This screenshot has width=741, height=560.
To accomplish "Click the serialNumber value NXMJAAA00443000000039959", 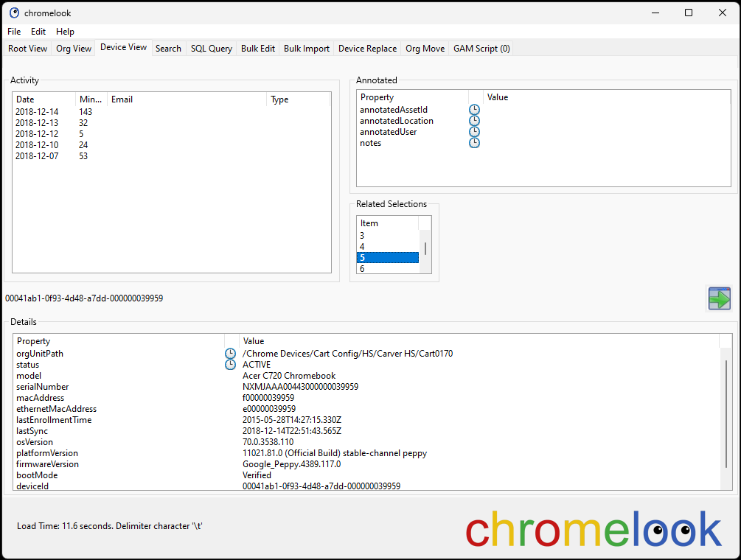I will pyautogui.click(x=300, y=387).
